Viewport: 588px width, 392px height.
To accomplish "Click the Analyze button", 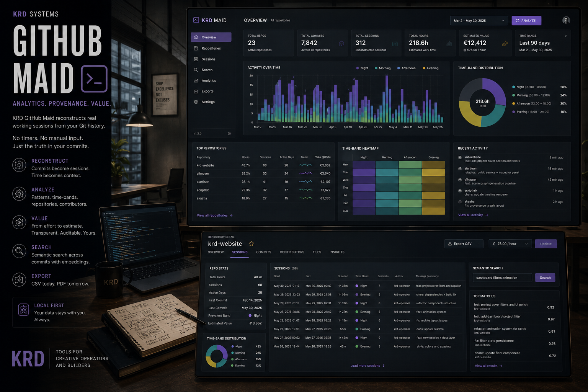I will (526, 21).
